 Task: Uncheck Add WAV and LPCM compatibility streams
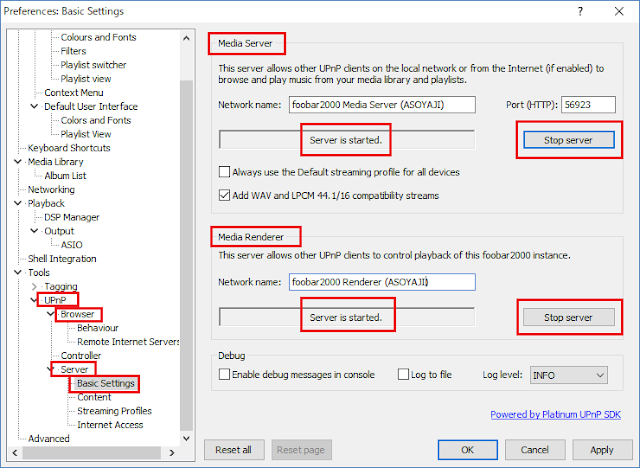[224, 195]
